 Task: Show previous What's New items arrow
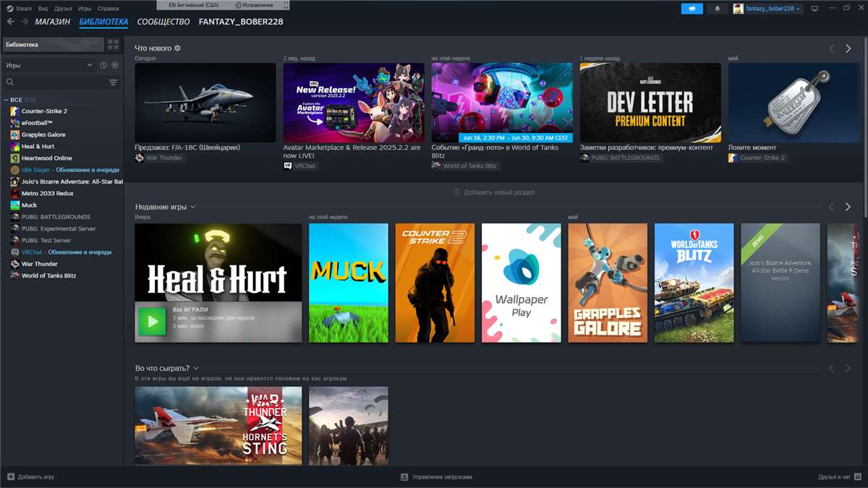[x=831, y=48]
